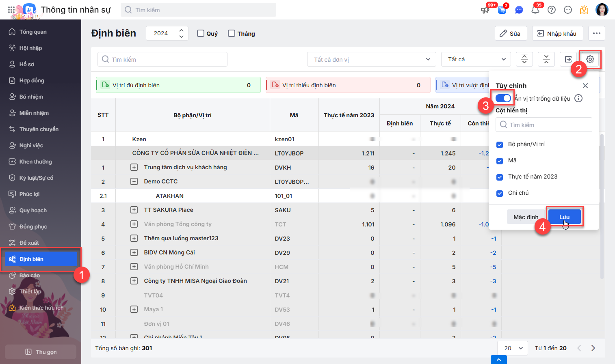Click the help question mark icon
615x364 pixels.
point(551,10)
